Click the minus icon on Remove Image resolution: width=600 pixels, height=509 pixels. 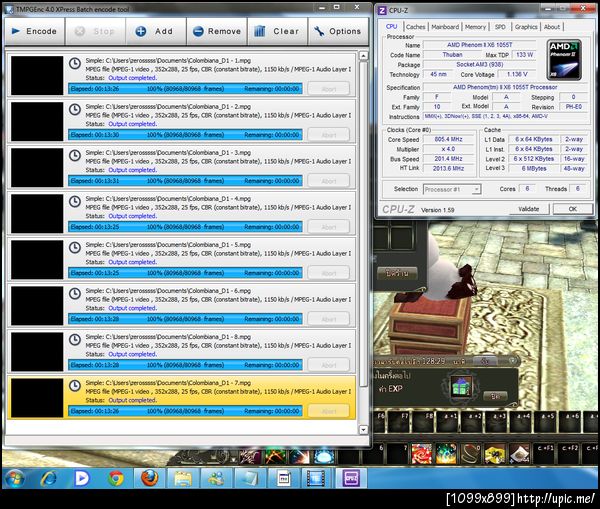tap(198, 31)
